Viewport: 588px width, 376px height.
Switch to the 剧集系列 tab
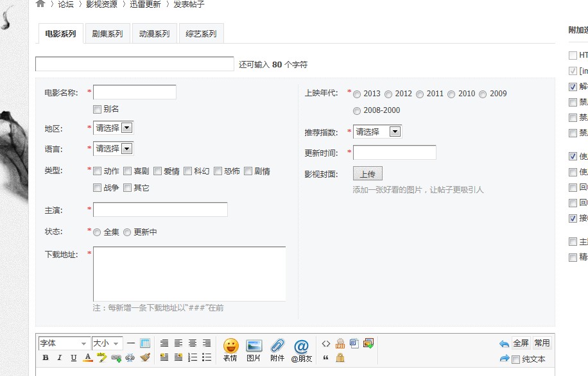point(108,33)
